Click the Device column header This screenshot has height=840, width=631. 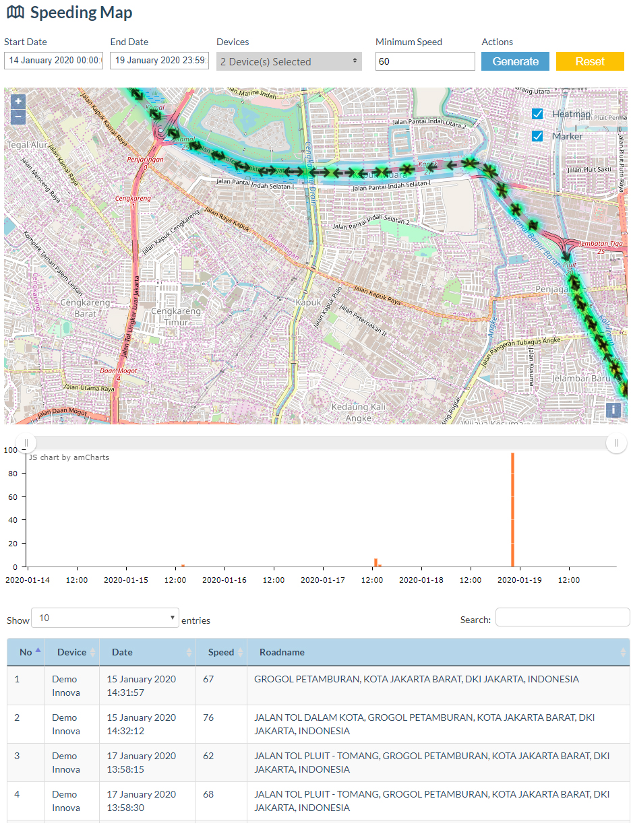[x=71, y=652]
